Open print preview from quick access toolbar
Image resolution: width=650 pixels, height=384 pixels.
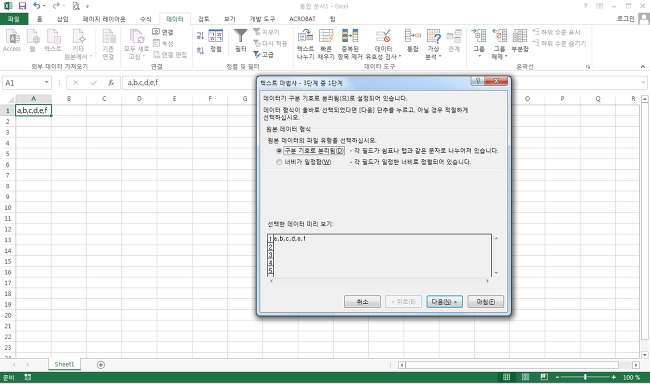click(76, 6)
